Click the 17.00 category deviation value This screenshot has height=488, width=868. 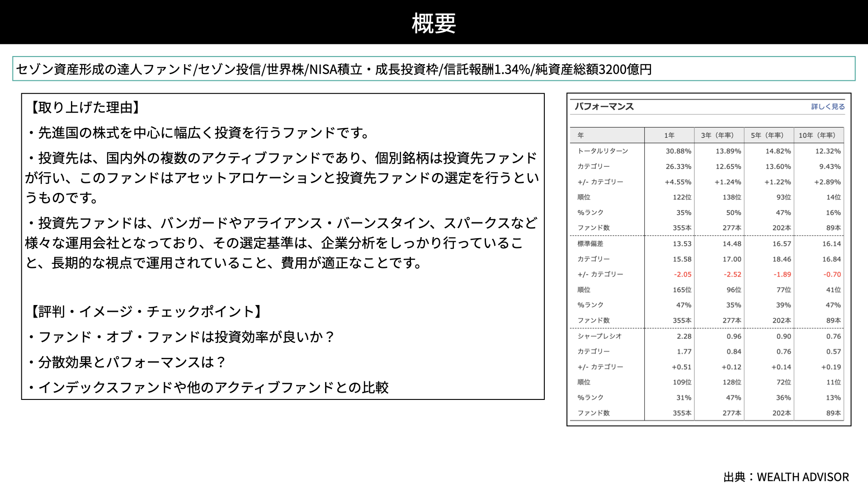coord(732,259)
